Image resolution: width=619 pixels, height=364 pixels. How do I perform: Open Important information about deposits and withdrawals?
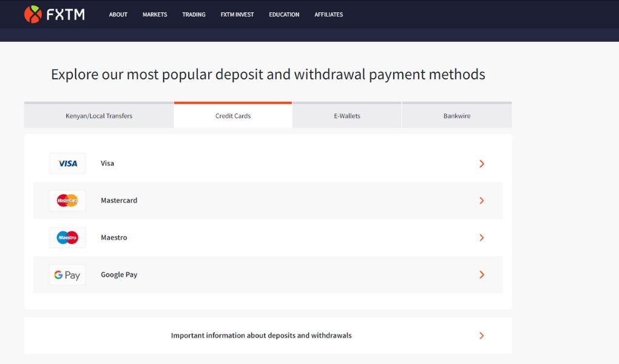click(x=268, y=335)
